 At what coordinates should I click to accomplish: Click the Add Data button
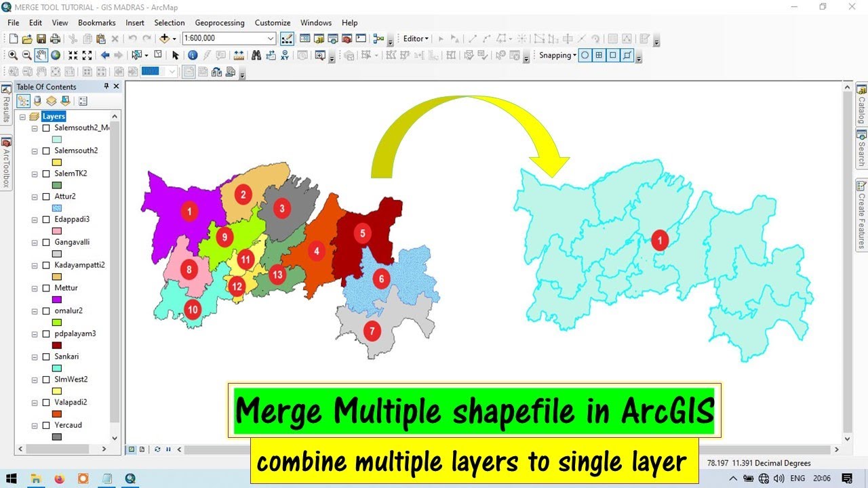(x=164, y=39)
